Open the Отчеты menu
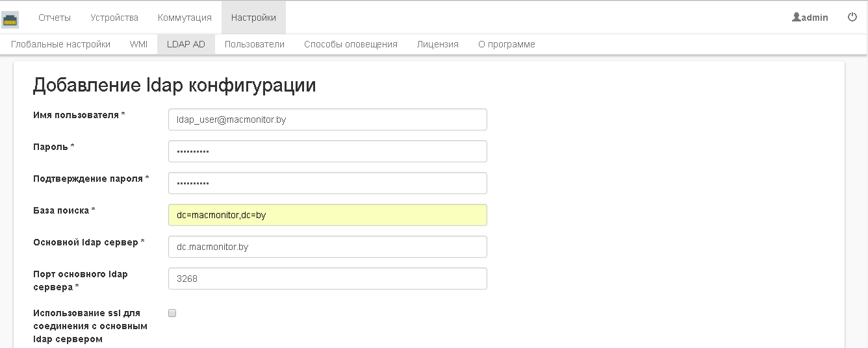Viewport: 868px width, 348px height. point(55,18)
